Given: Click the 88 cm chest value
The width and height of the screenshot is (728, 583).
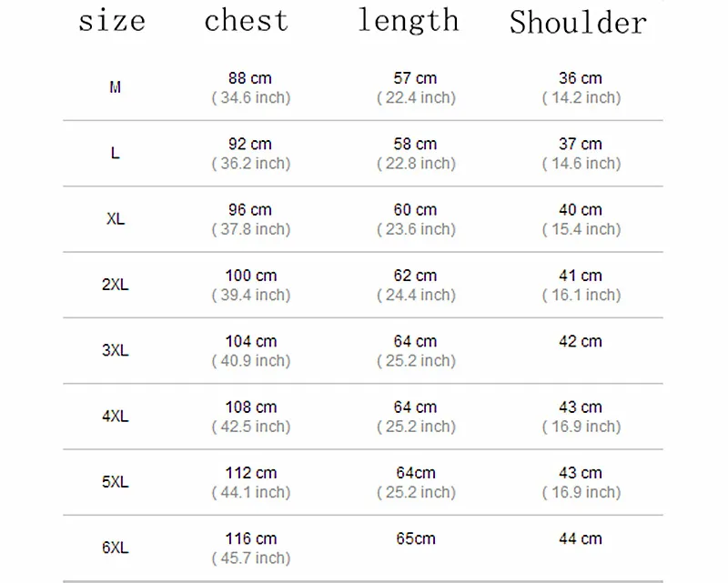Looking at the screenshot, I should point(250,79).
